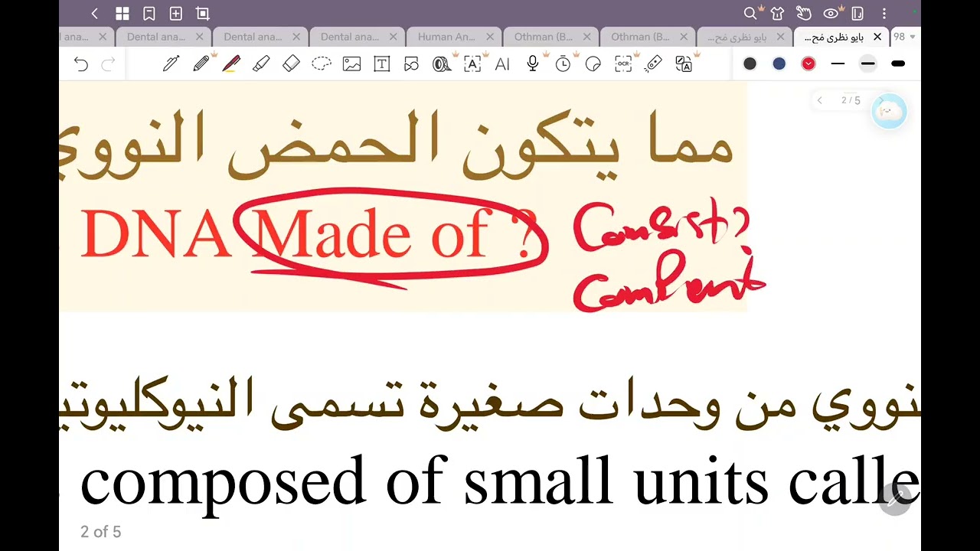980x551 pixels.
Task: Select the laser pointer tool
Action: pyautogui.click(x=653, y=64)
